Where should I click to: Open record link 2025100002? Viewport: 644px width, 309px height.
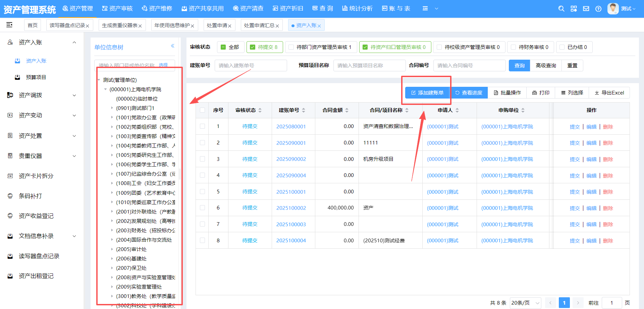pos(291,208)
